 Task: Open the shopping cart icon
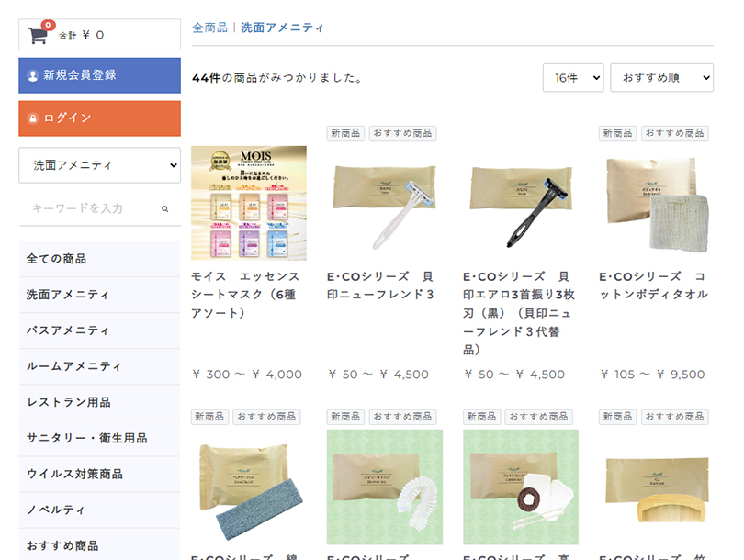click(38, 36)
